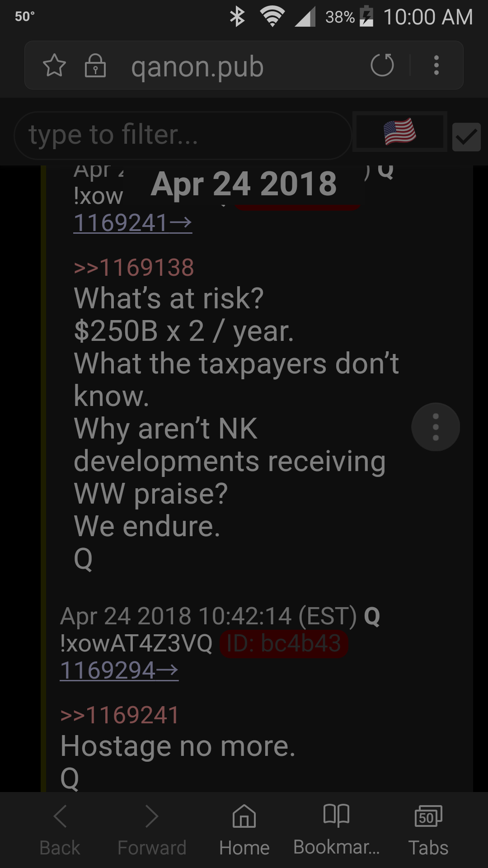
Task: Open the Home icon in bottom bar
Action: point(244,830)
